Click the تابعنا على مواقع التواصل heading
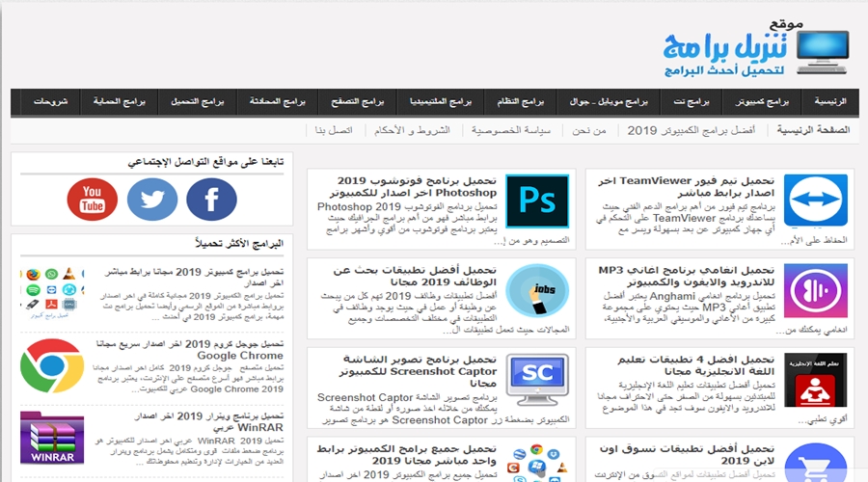Screen dimensions: 868x482 (x=205, y=162)
